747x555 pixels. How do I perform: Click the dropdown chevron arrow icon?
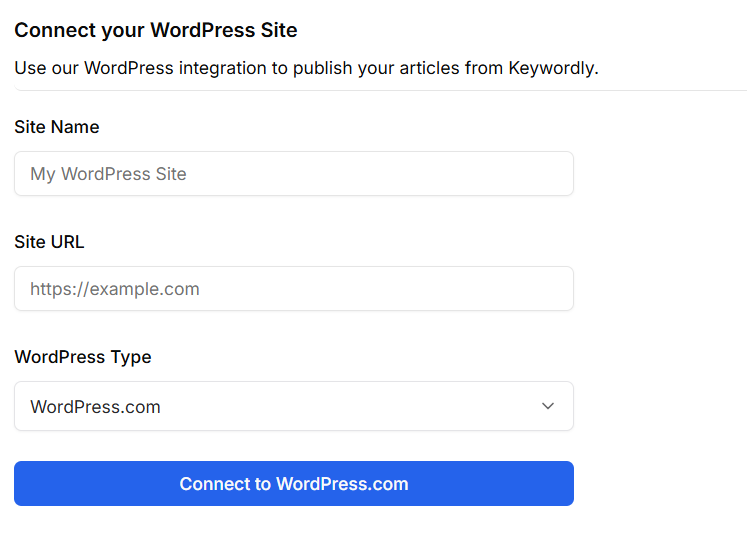547,406
